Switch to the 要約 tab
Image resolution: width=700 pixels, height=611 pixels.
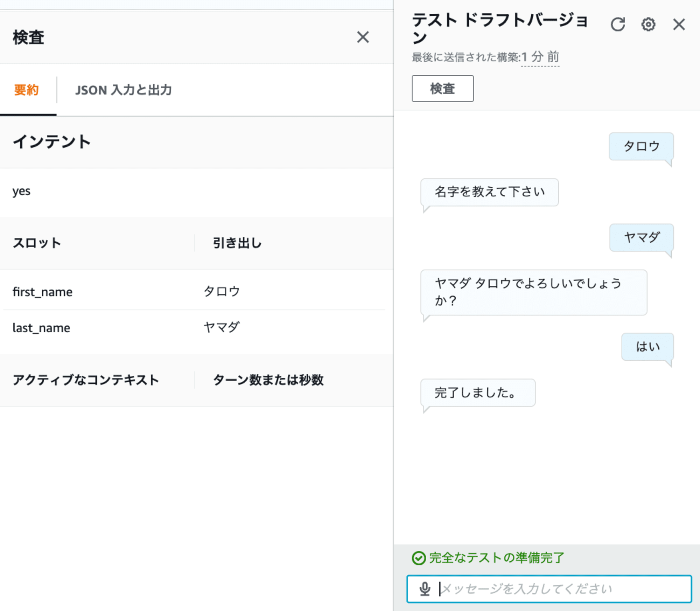[26, 90]
